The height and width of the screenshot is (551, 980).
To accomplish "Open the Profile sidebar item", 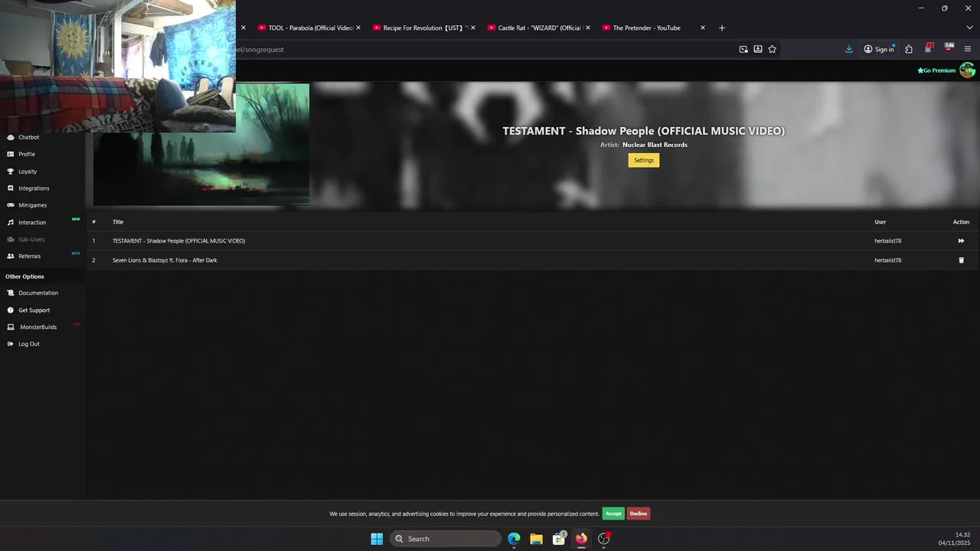I will pyautogui.click(x=27, y=154).
